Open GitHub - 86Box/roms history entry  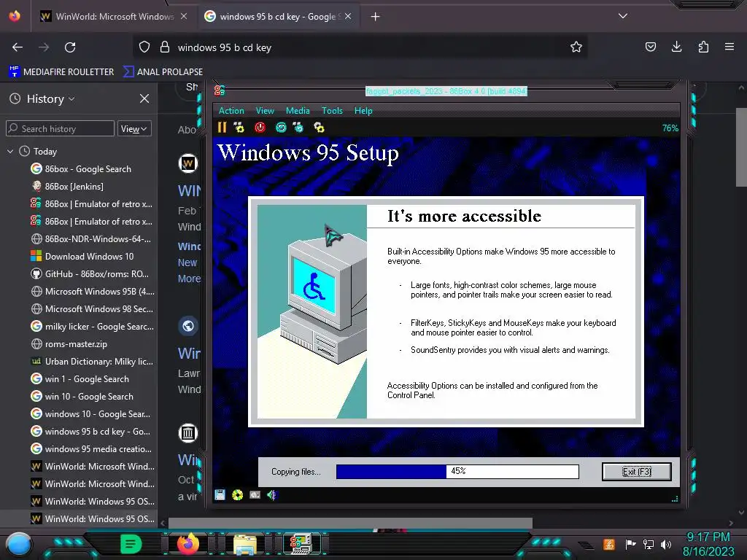(90, 274)
